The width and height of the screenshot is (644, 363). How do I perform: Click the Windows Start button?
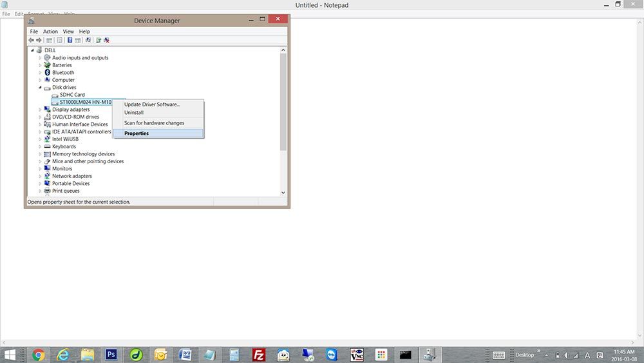tap(10, 355)
